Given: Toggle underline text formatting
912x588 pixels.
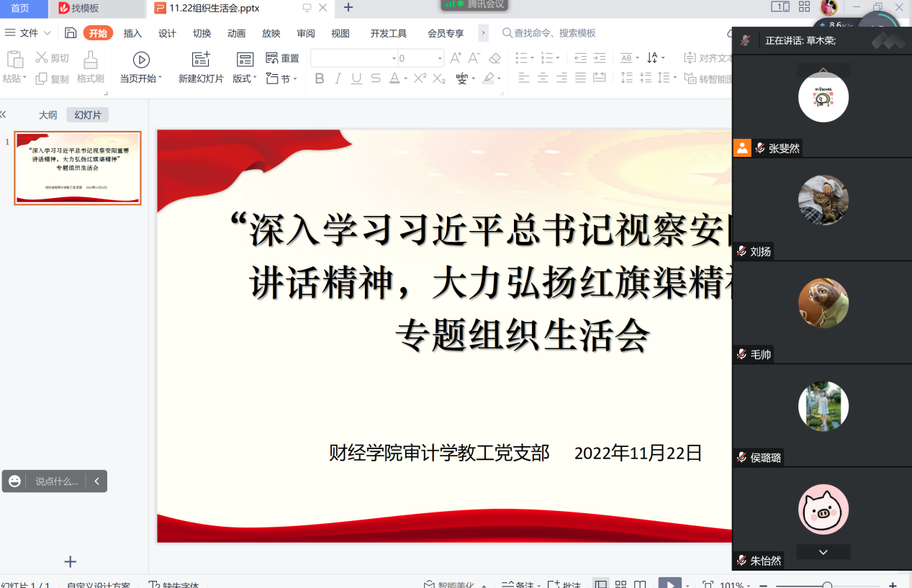Looking at the screenshot, I should [356, 78].
